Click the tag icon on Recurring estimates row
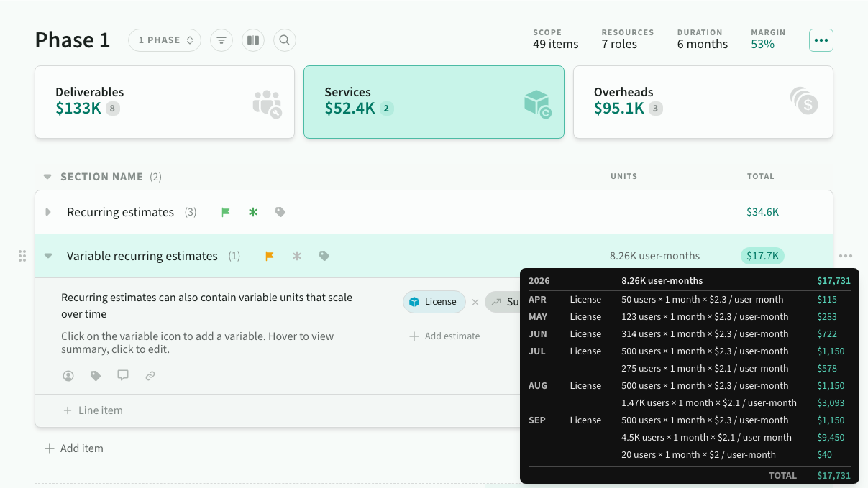Image resolution: width=868 pixels, height=488 pixels. (280, 212)
